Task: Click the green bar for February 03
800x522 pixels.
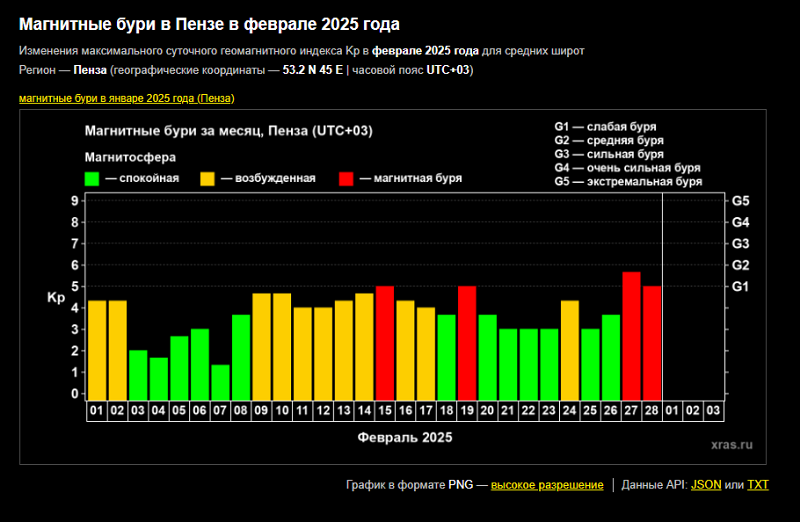Action: click(x=138, y=375)
